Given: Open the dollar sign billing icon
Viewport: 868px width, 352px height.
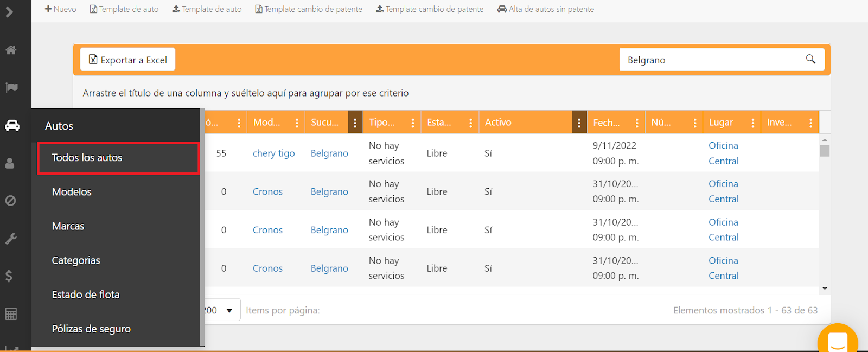Looking at the screenshot, I should tap(9, 276).
